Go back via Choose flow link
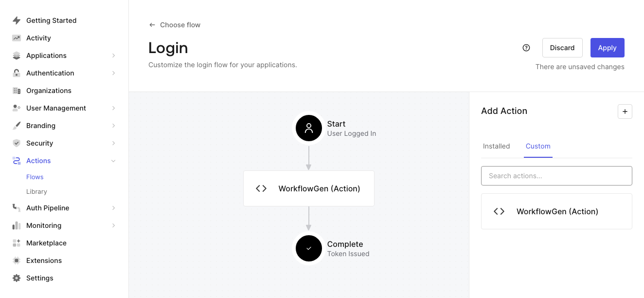The image size is (644, 298). 175,25
